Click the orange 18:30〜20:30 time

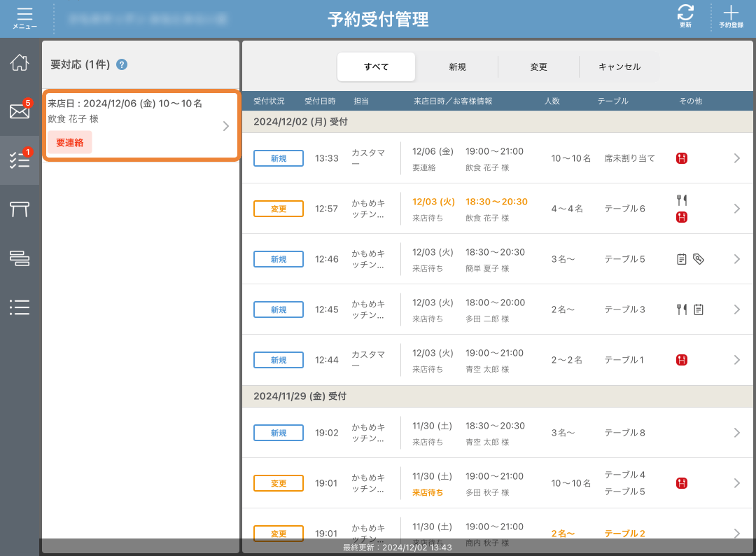[x=496, y=202]
